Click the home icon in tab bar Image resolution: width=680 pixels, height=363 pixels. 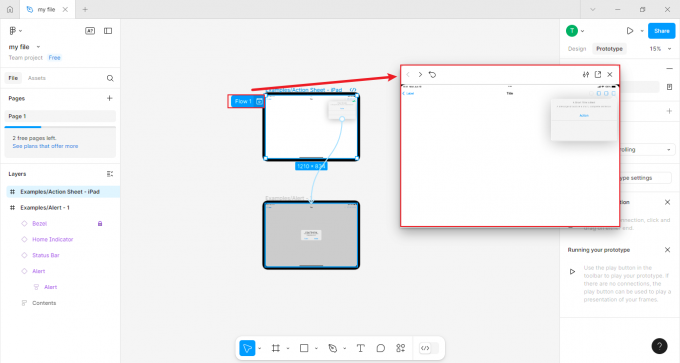tap(10, 9)
